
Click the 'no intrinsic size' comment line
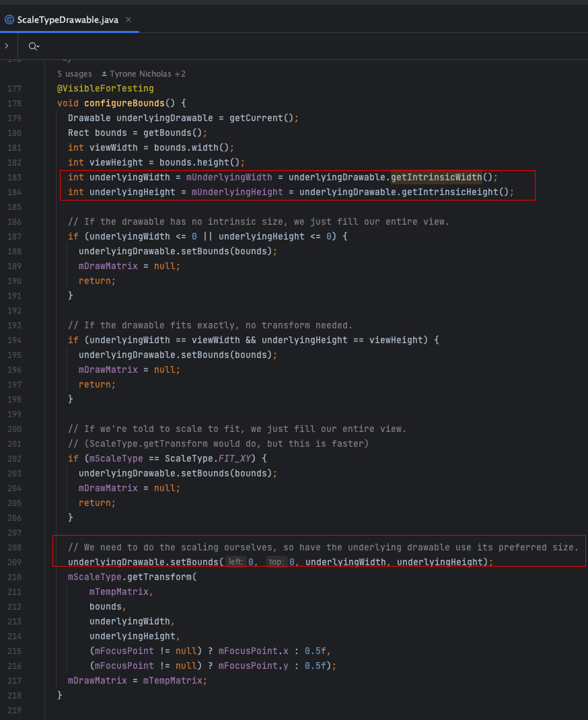click(258, 222)
